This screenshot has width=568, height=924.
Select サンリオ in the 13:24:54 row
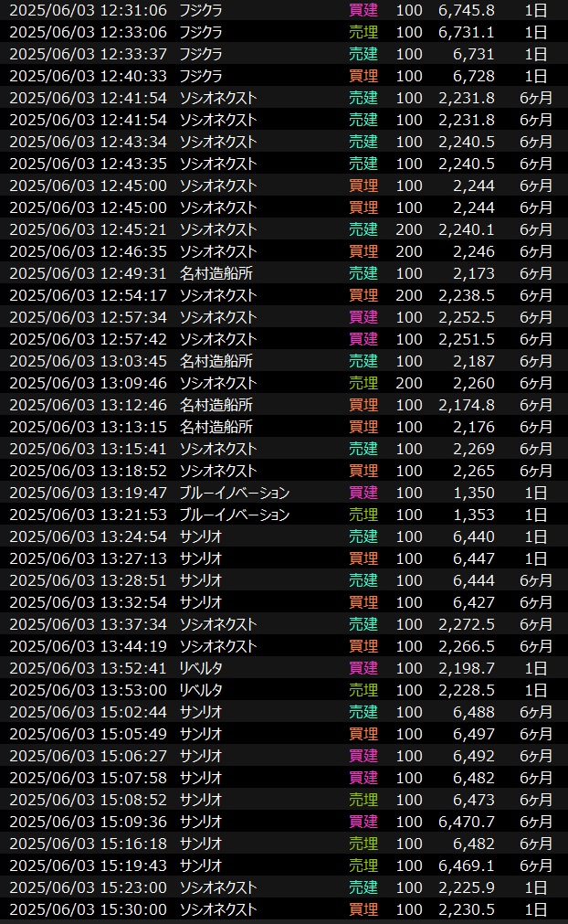coord(201,536)
